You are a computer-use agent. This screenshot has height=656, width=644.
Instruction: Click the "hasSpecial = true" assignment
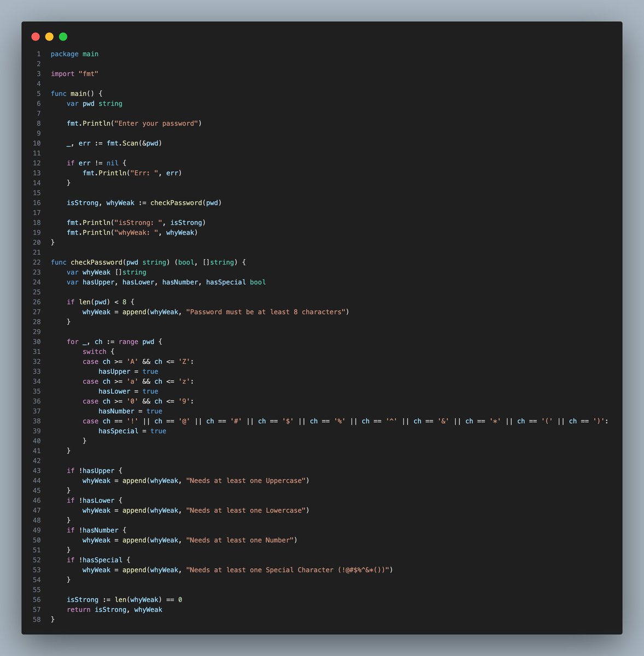(x=132, y=431)
